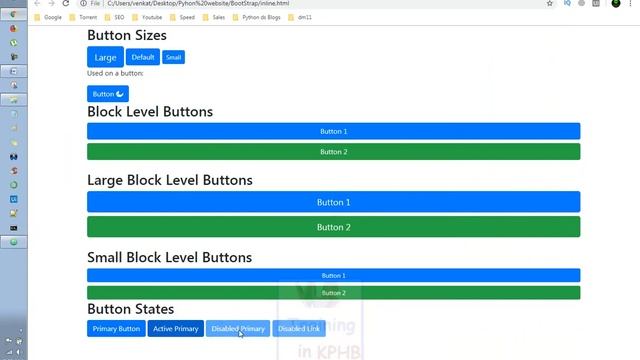The height and width of the screenshot is (360, 640).
Task: Click the 'Used on a button:' text
Action: pos(115,73)
